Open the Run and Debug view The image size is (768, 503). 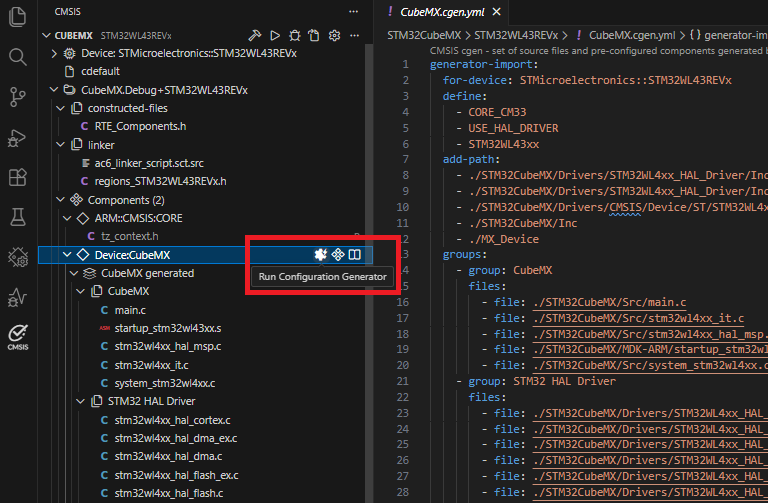(18, 138)
